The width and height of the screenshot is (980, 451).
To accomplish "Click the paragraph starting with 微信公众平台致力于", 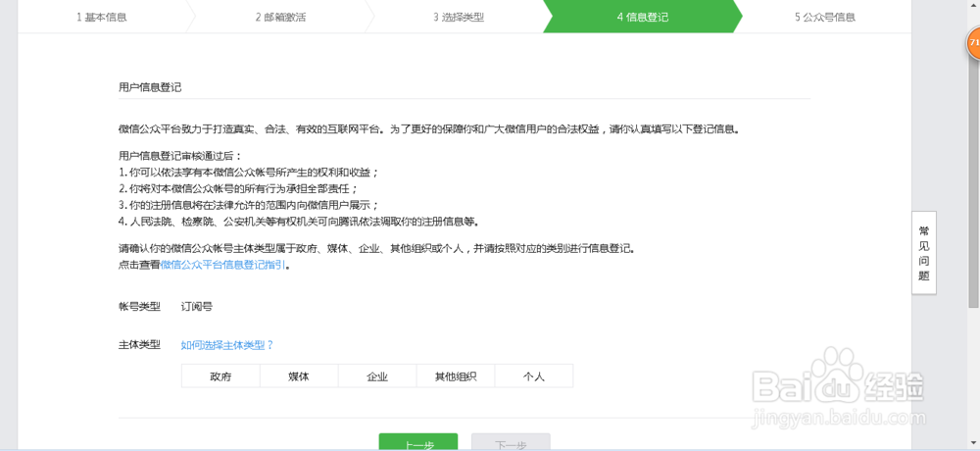I will tap(429, 129).
